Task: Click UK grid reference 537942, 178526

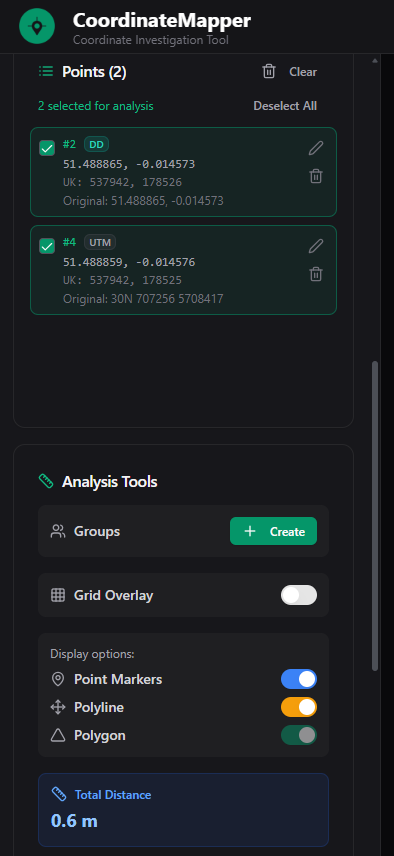Action: tap(122, 182)
